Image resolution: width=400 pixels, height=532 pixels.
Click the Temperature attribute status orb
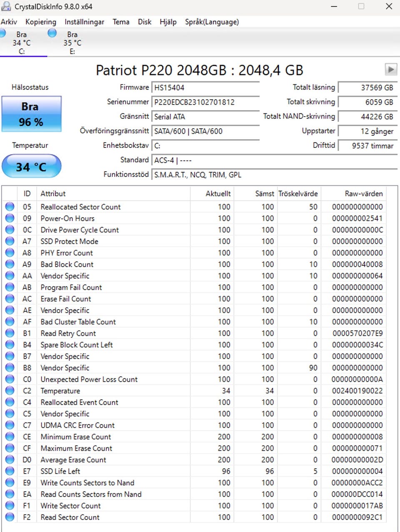[x=10, y=391]
